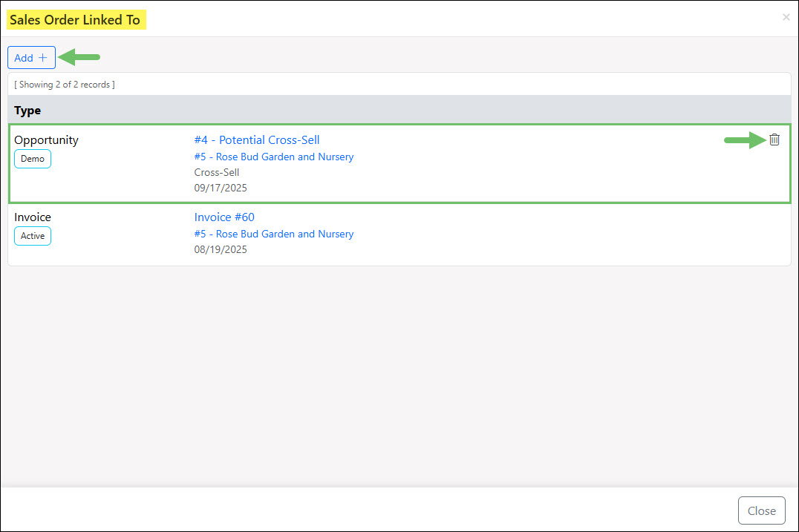This screenshot has width=799, height=532.
Task: Click the Active status badge
Action: 33,236
